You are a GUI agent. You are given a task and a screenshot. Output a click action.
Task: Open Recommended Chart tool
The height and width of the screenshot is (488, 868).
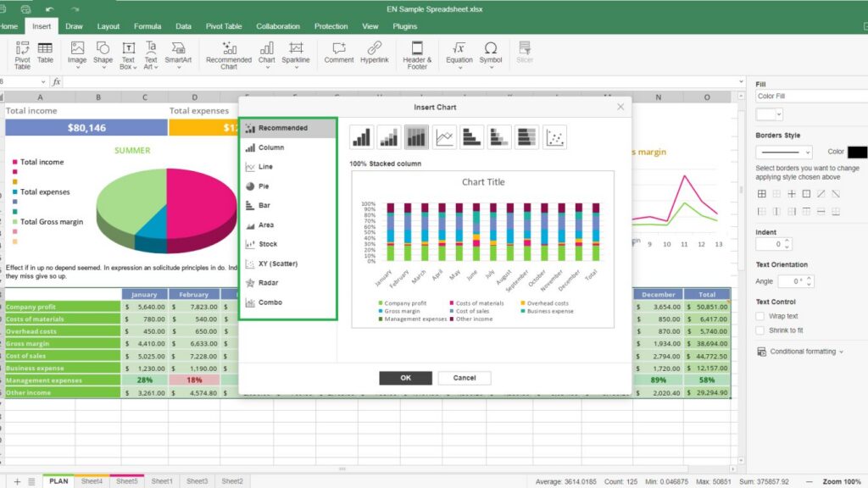coord(229,55)
